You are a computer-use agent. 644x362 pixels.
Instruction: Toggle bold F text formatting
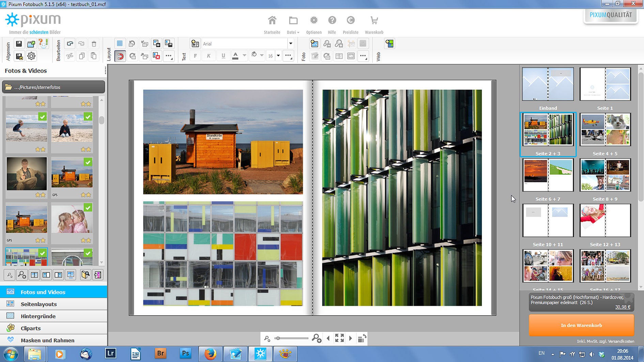click(x=195, y=56)
